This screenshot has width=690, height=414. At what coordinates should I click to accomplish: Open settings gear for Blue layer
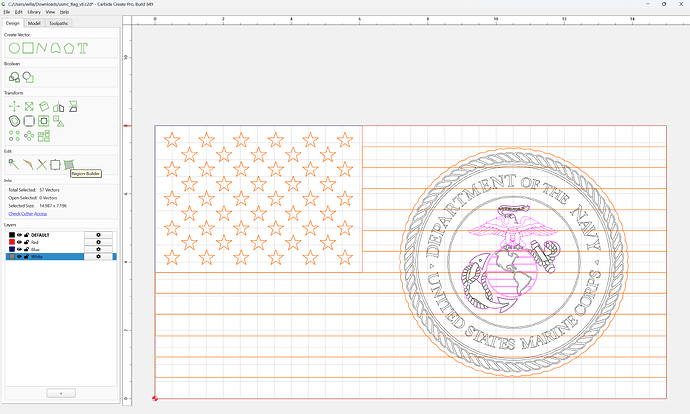point(98,249)
